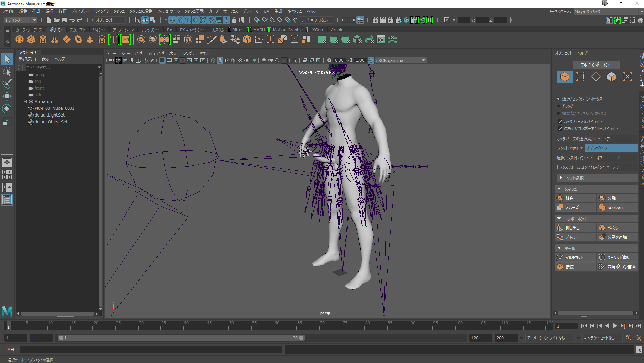Select the polygon type text tool icon
The image size is (644, 363).
click(114, 40)
